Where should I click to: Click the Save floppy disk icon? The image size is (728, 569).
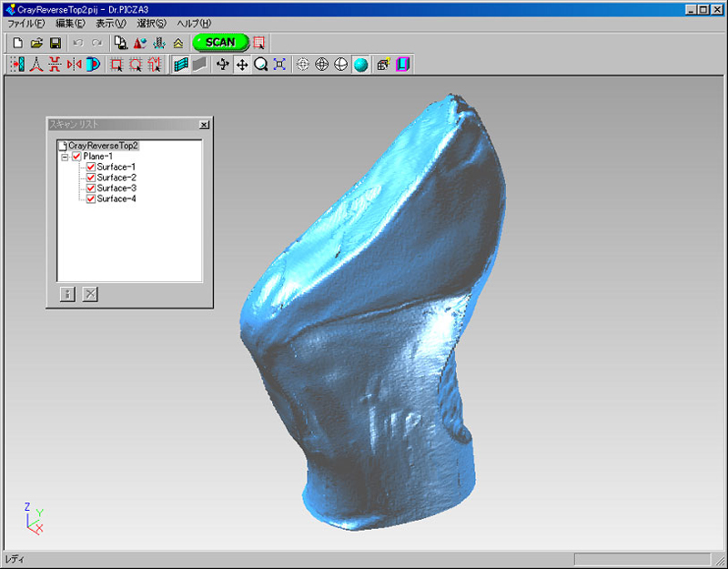coord(56,43)
